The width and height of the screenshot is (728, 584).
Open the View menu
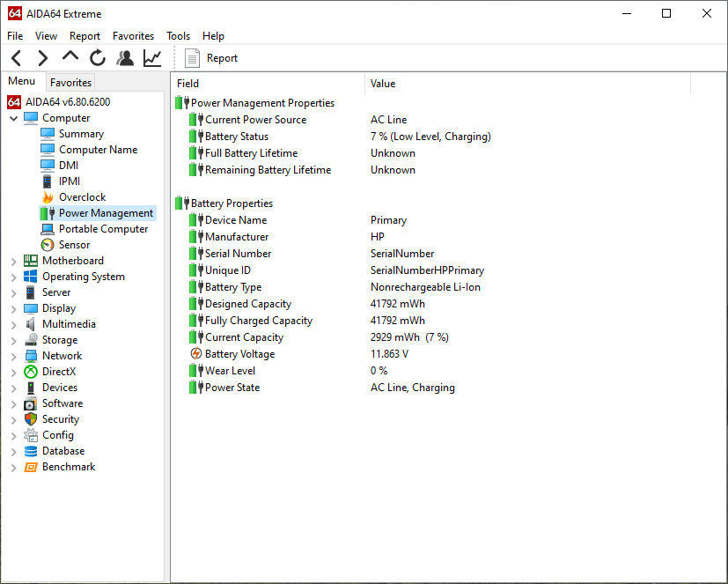(46, 36)
